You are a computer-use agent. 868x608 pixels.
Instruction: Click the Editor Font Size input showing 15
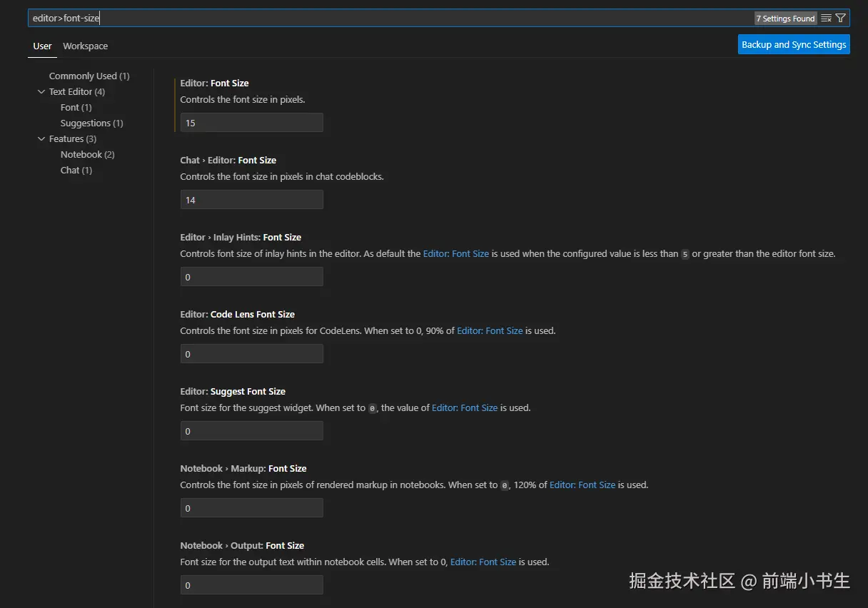point(251,122)
